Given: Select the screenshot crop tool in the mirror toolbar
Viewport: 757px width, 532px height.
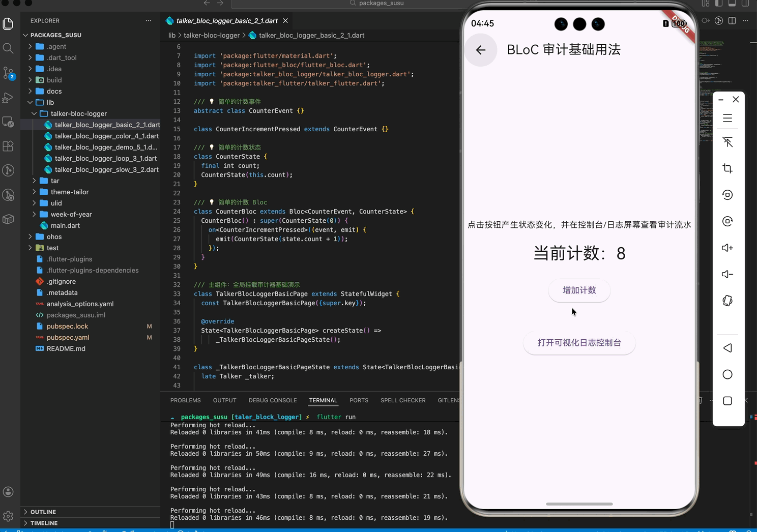Looking at the screenshot, I should tap(727, 168).
